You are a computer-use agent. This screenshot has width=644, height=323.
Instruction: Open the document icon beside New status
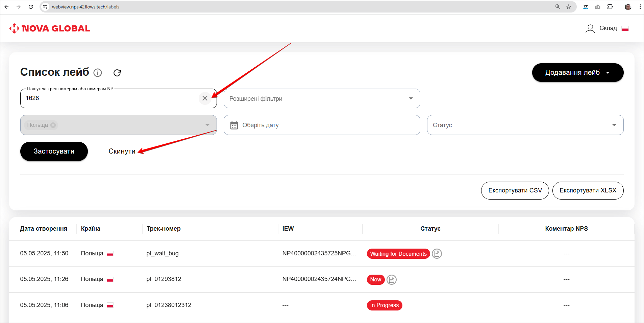pyautogui.click(x=391, y=280)
